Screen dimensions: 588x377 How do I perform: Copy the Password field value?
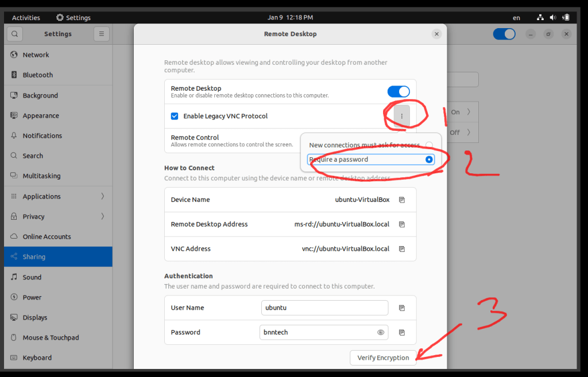[x=402, y=332]
